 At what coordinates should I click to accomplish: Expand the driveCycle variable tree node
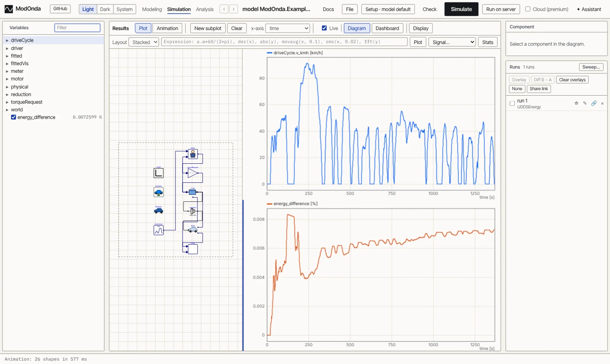coord(7,41)
